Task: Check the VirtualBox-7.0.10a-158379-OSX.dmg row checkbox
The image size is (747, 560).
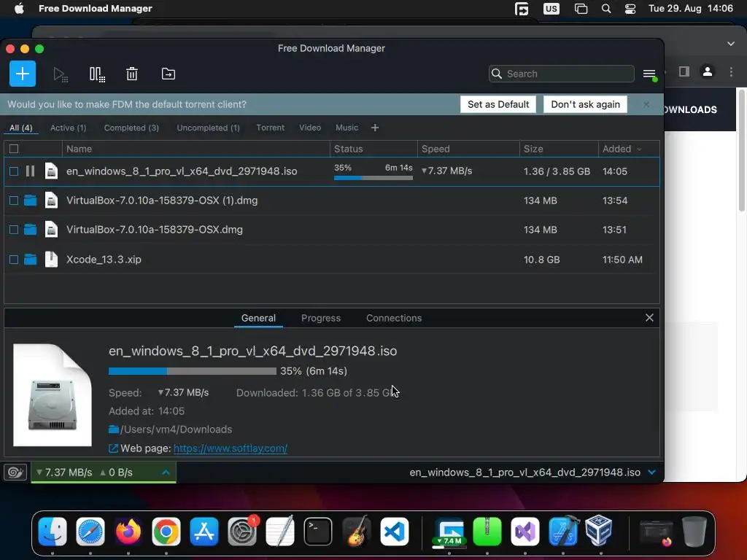Action: [x=14, y=230]
